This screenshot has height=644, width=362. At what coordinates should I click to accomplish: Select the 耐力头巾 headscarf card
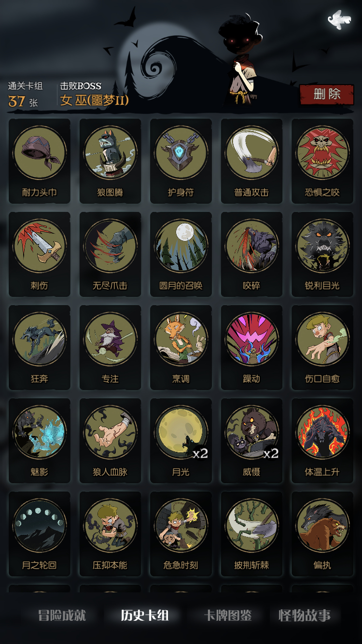point(40,161)
